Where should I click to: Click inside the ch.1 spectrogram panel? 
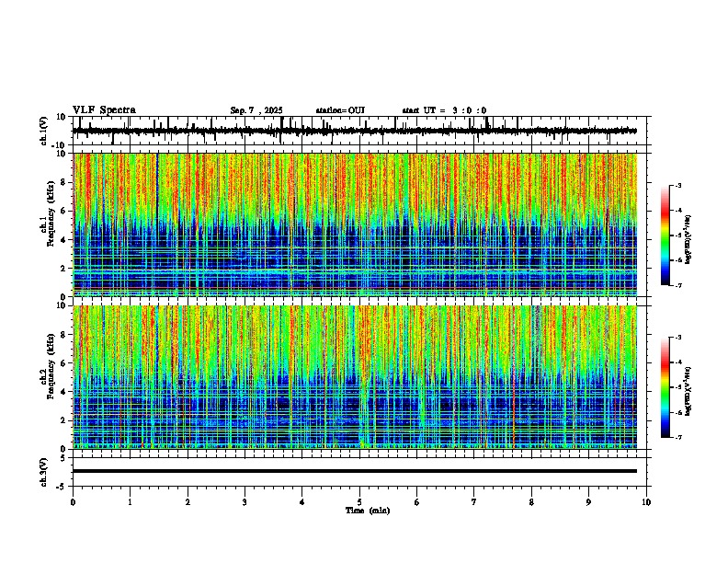coord(355,224)
